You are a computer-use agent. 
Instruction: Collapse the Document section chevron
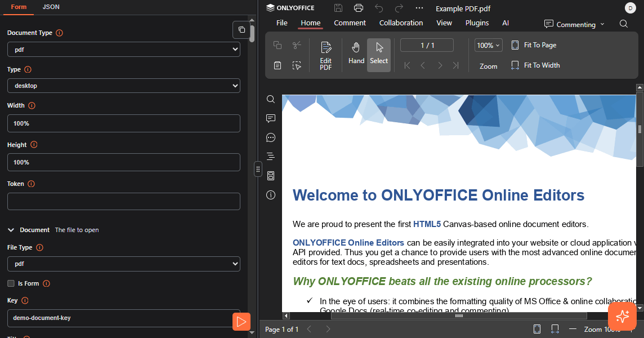pyautogui.click(x=11, y=230)
